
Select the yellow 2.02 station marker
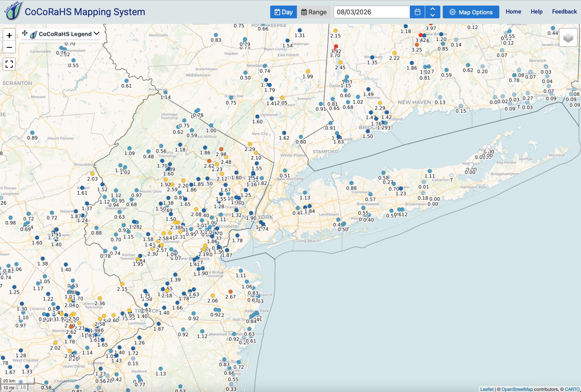[55, 343]
